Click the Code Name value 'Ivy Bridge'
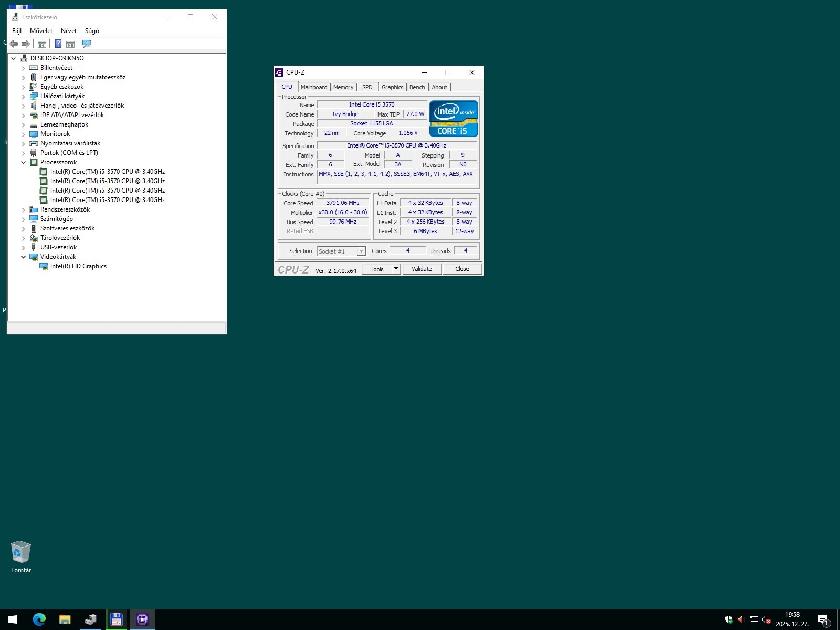This screenshot has height=630, width=840. [x=345, y=114]
